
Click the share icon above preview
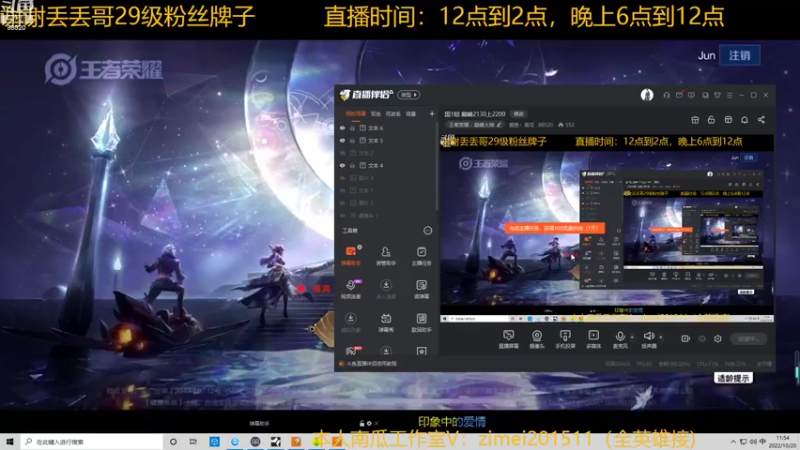[761, 120]
